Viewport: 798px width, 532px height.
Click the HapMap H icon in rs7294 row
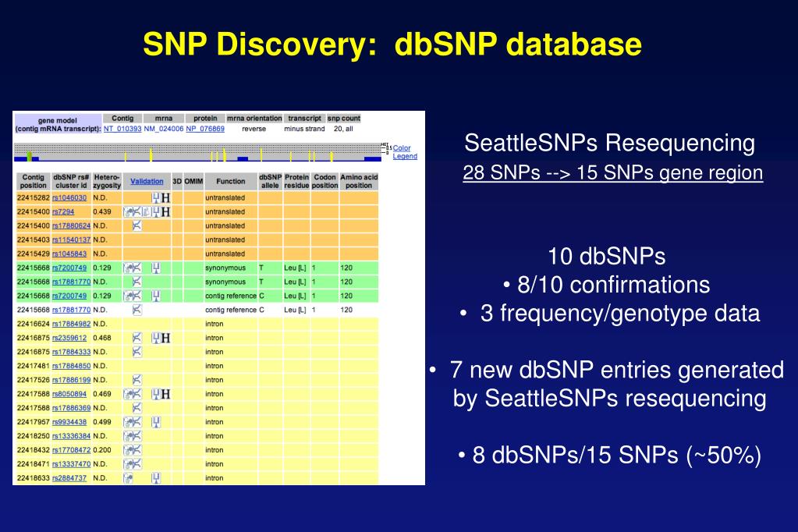click(x=165, y=211)
